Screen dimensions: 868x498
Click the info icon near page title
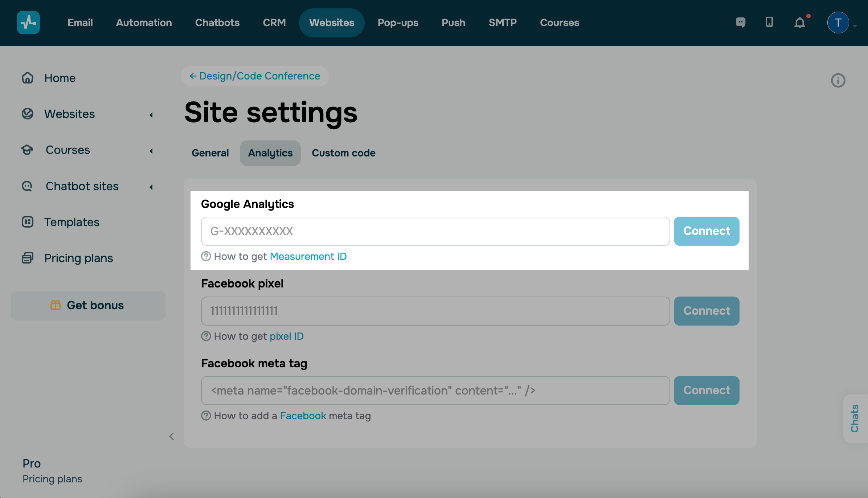[x=838, y=80]
